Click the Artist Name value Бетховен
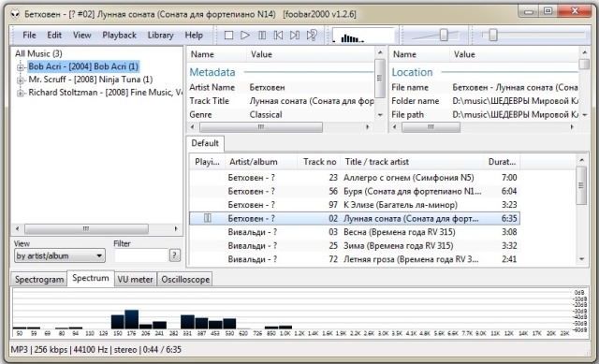Viewport: 599px width, 364px height. click(x=267, y=87)
